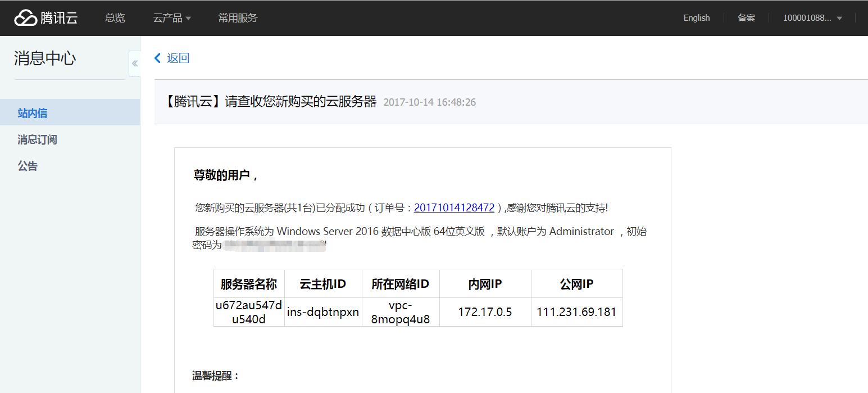Click the blurred initial password text

coord(275,245)
